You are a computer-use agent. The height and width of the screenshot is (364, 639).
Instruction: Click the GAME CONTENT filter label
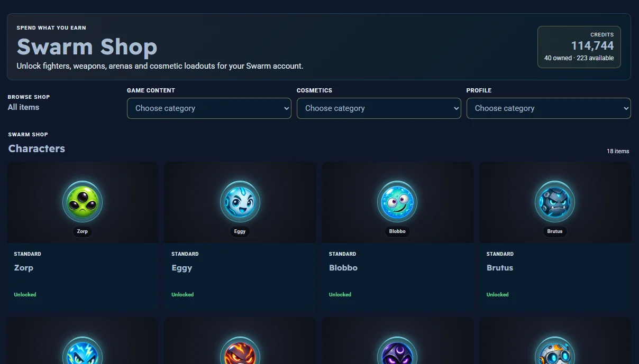click(151, 90)
